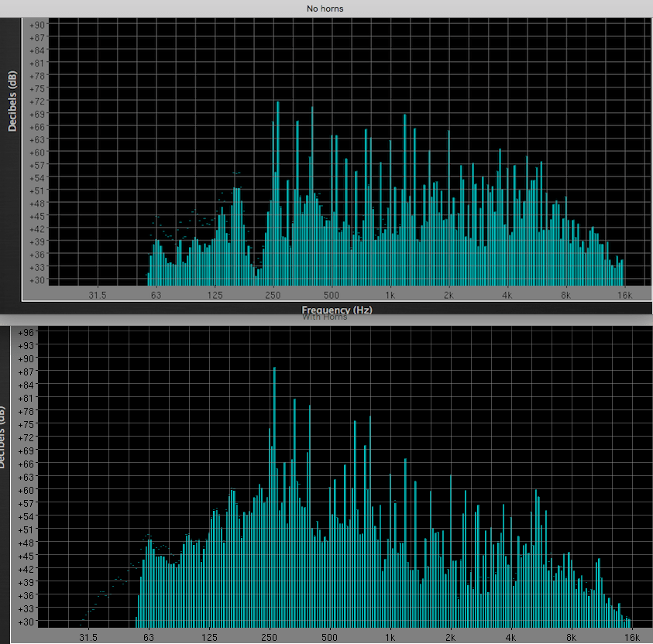Click the +51 dB label in No horns graph
The width and height of the screenshot is (653, 644).
[x=36, y=190]
